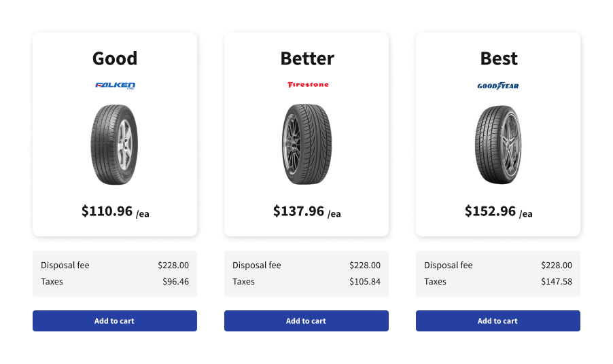
Task: Click the $137.96 each price
Action: pos(307,211)
